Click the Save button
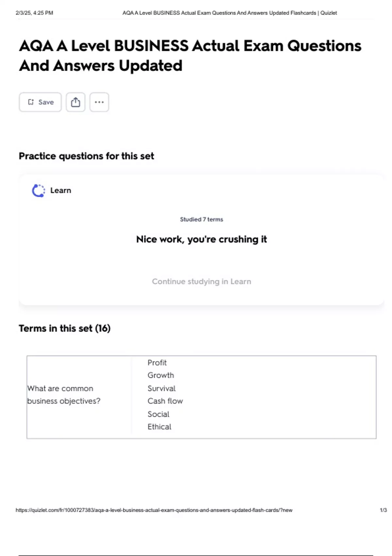Screen dimensions: 392x556 click(40, 102)
